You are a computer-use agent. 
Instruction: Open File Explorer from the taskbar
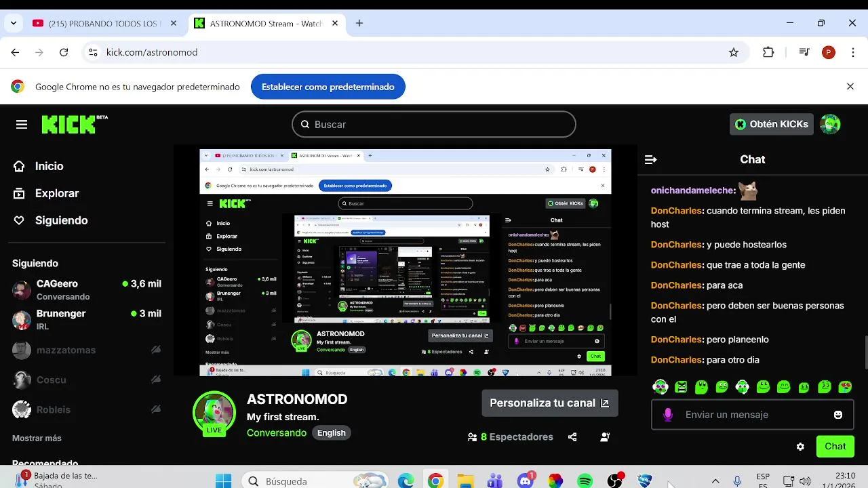[x=465, y=481]
